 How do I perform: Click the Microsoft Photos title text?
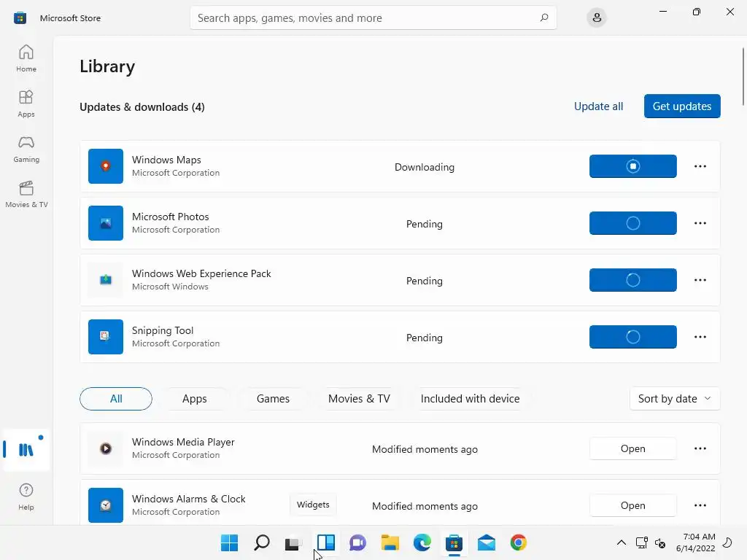coord(170,216)
